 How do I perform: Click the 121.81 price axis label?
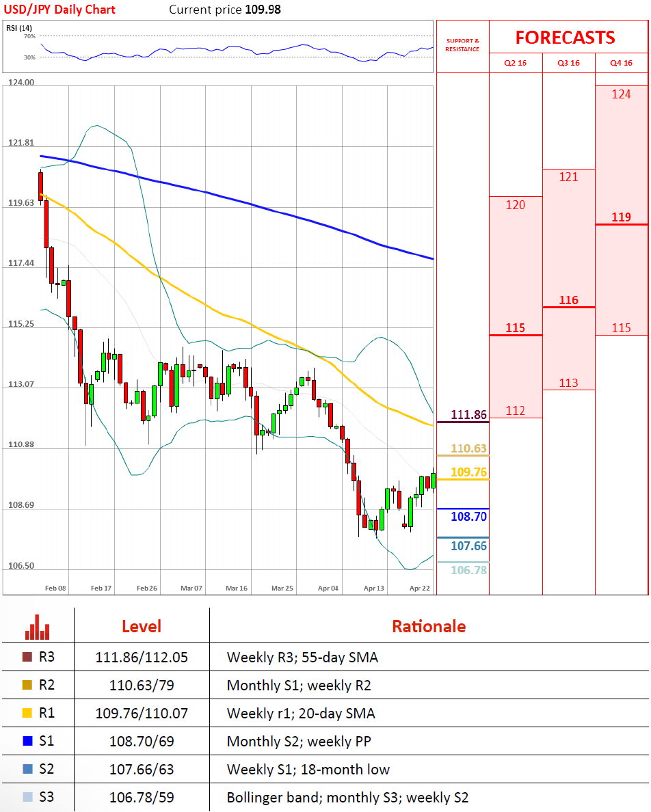click(x=21, y=142)
